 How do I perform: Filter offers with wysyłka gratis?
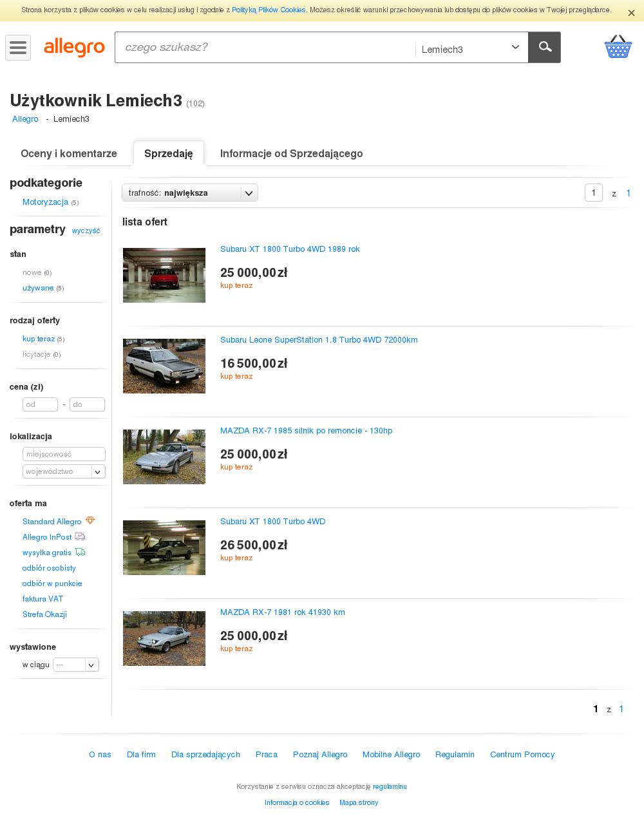point(47,553)
